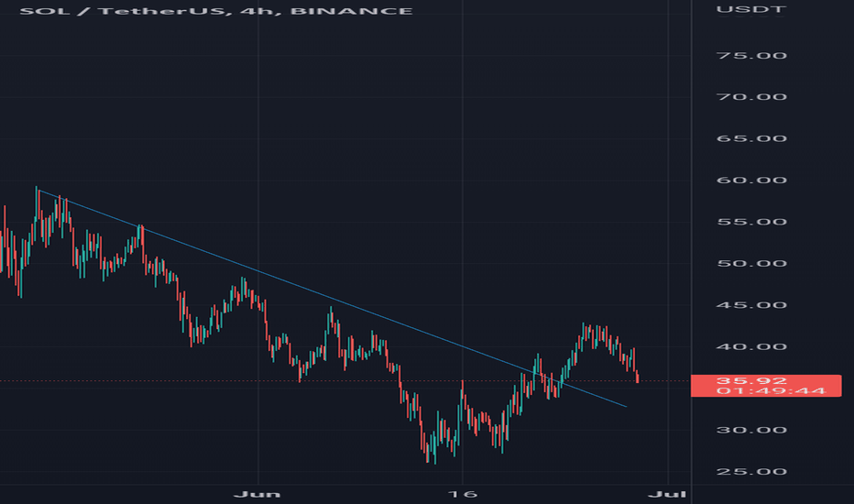Select the 50.00 price axis label
Screen dimensions: 854x504
point(751,264)
